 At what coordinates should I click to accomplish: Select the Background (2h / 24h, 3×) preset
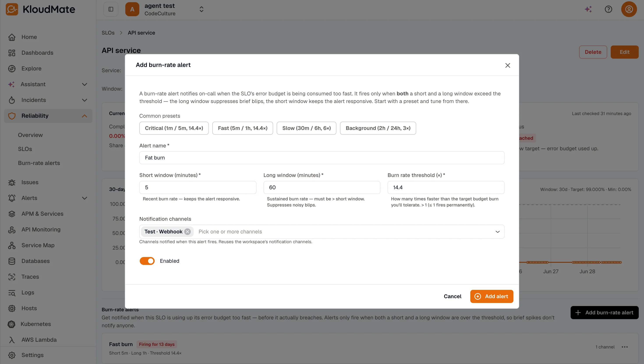click(378, 128)
